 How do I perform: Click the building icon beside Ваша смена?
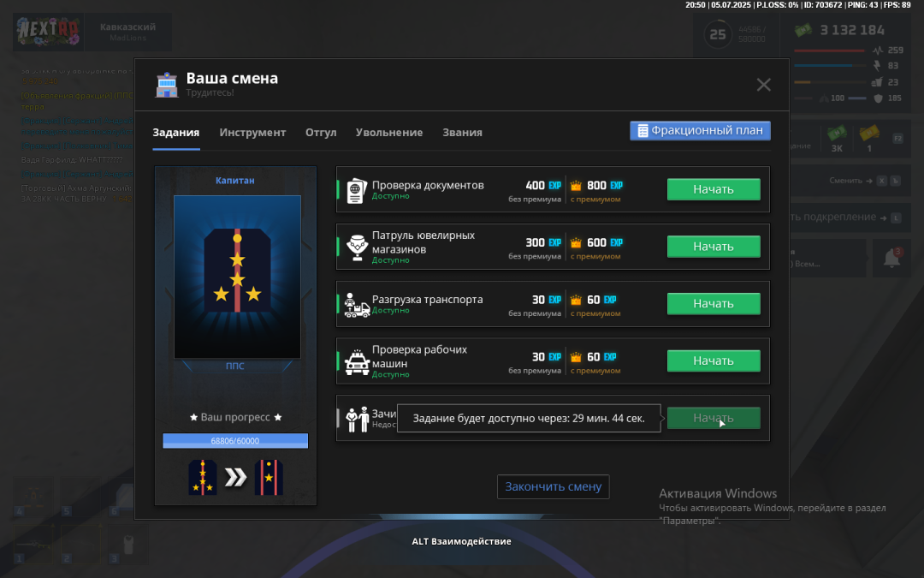click(x=167, y=85)
